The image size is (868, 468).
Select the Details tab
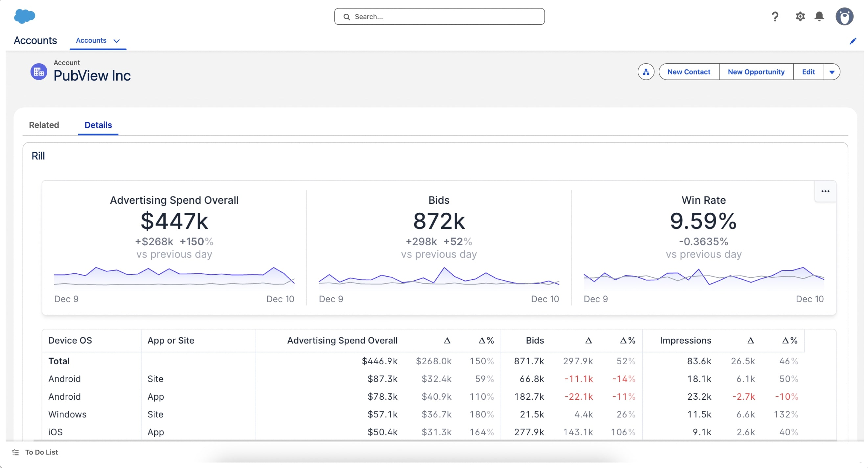98,125
